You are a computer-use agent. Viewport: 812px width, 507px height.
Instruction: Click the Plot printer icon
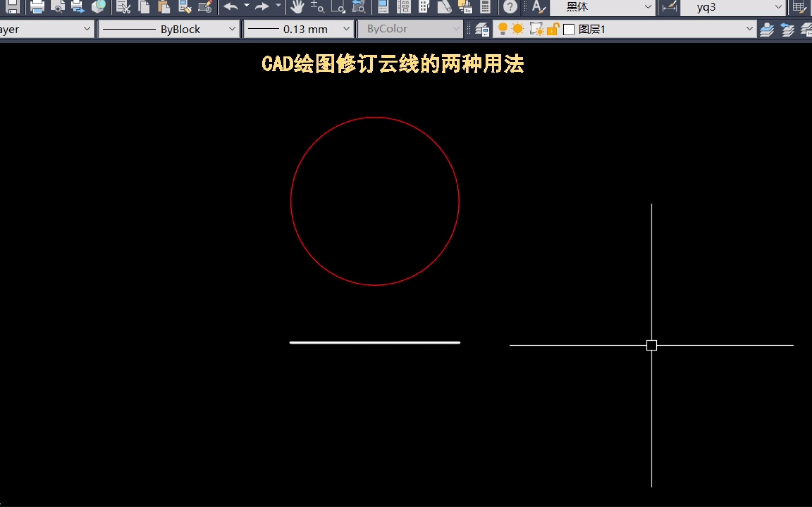[37, 7]
